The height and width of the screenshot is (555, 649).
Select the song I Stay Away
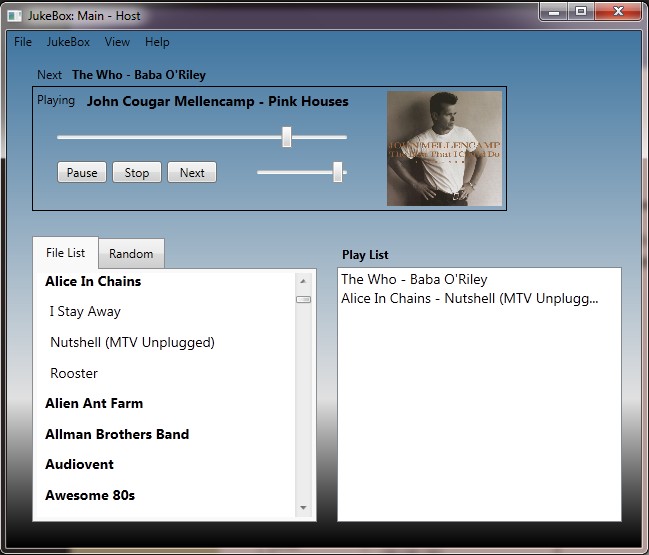click(85, 311)
